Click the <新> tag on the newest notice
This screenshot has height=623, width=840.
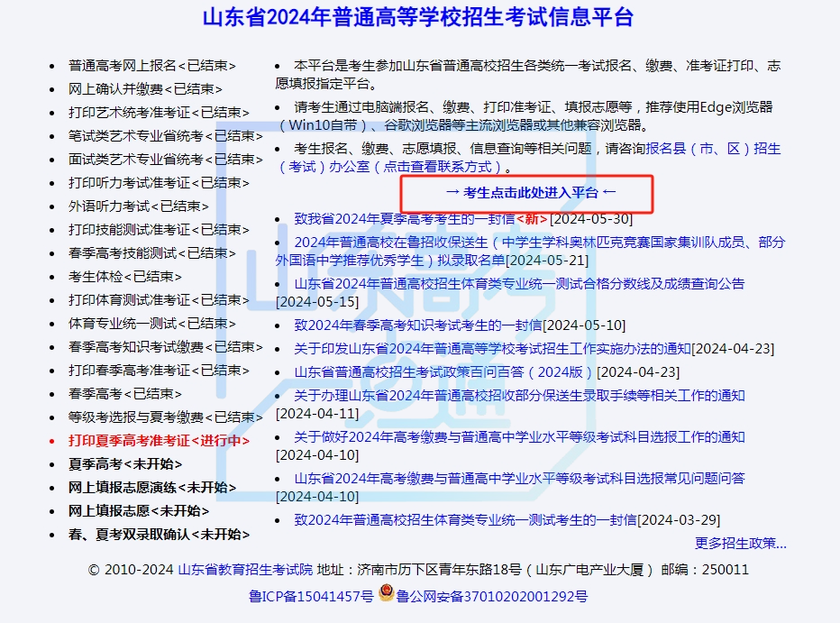532,219
